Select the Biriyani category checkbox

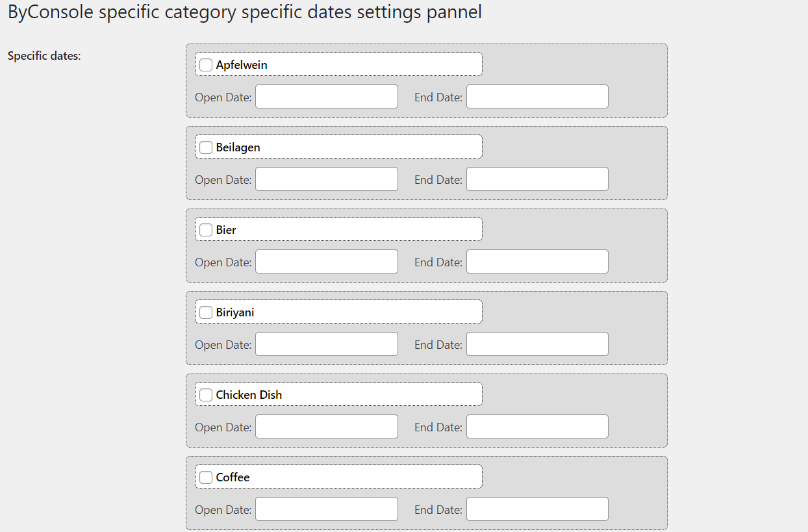pos(205,312)
